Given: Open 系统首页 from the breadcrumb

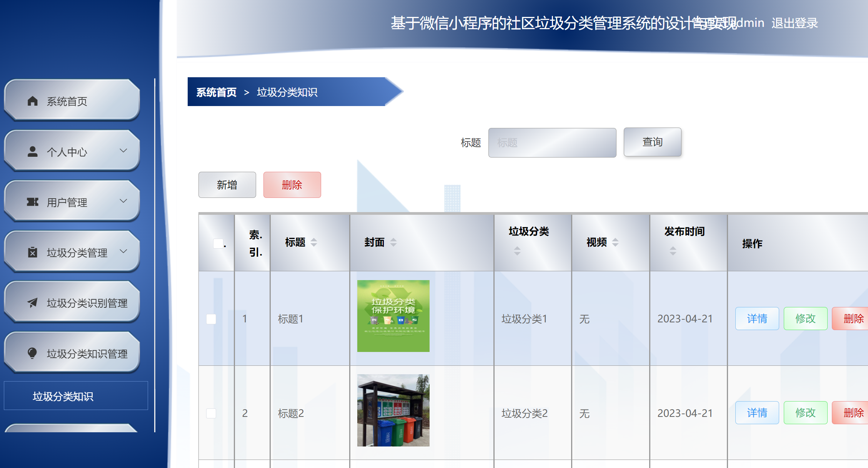Looking at the screenshot, I should [x=216, y=92].
